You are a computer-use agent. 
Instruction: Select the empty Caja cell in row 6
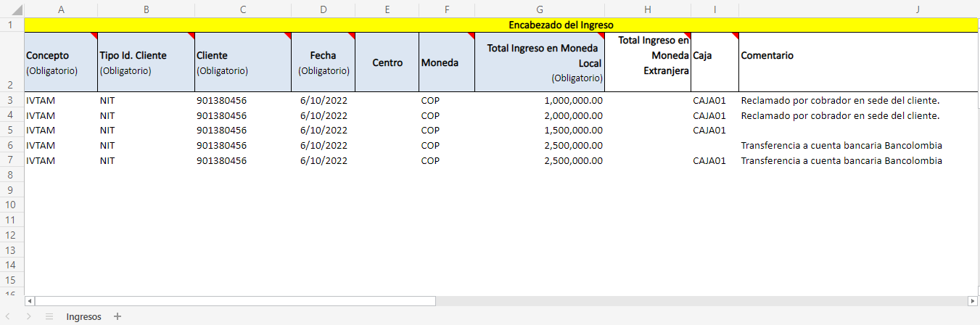(714, 146)
